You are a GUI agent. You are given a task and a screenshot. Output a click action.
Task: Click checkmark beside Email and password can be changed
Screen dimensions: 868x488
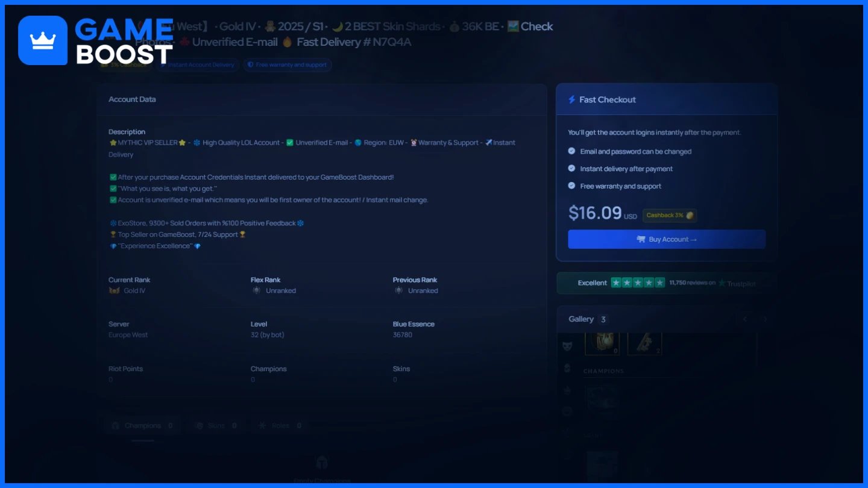click(571, 151)
